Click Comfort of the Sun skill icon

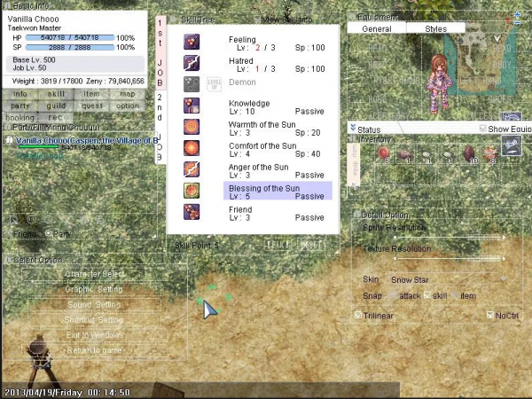(x=192, y=148)
